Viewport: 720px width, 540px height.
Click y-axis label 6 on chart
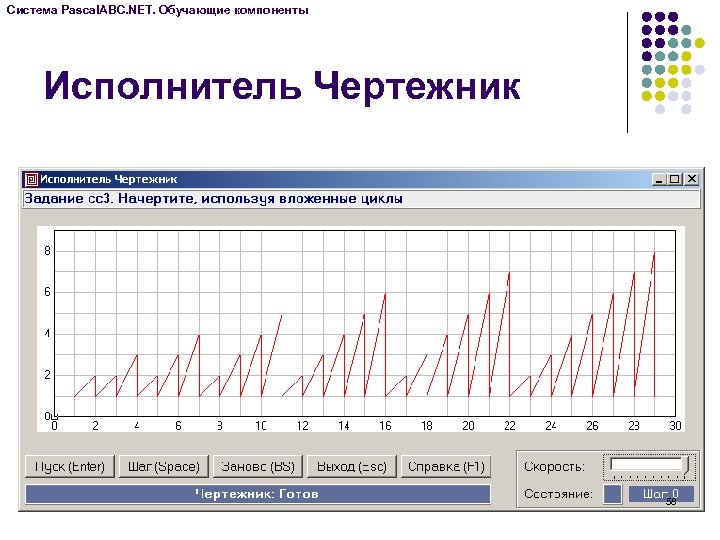[47, 292]
